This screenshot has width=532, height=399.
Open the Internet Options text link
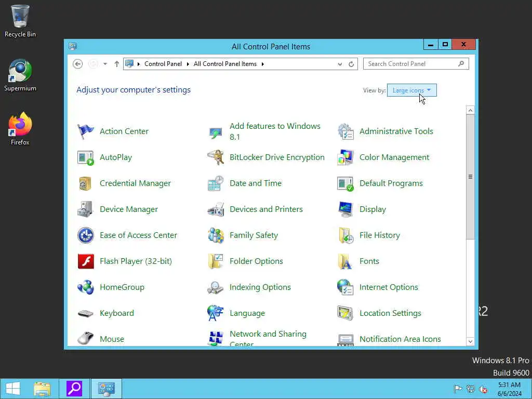389,287
